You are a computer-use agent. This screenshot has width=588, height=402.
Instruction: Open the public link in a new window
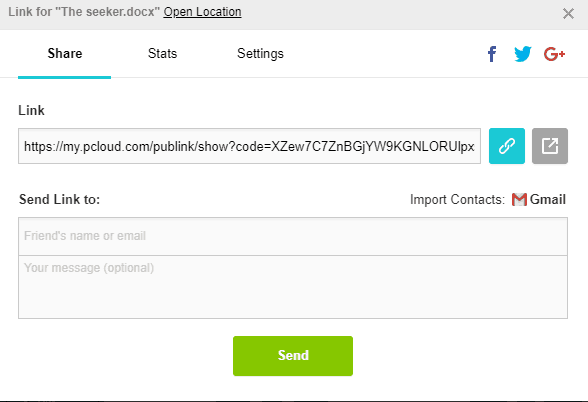(x=550, y=146)
